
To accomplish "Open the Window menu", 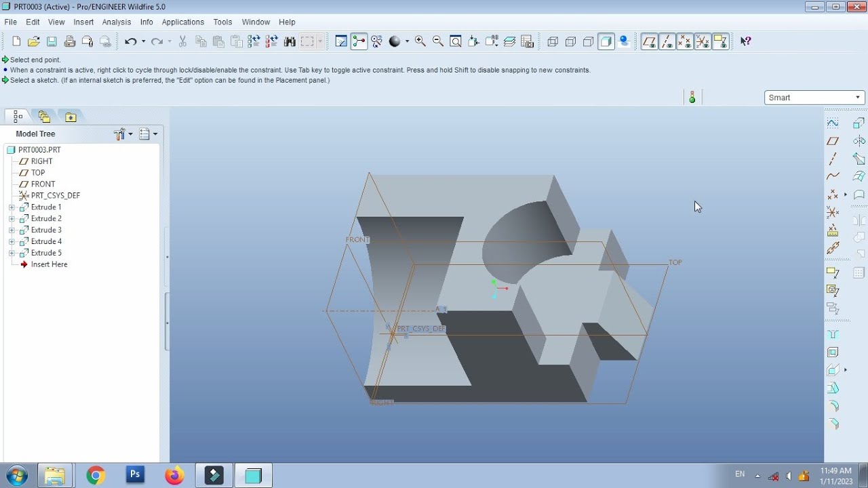I will coord(256,22).
